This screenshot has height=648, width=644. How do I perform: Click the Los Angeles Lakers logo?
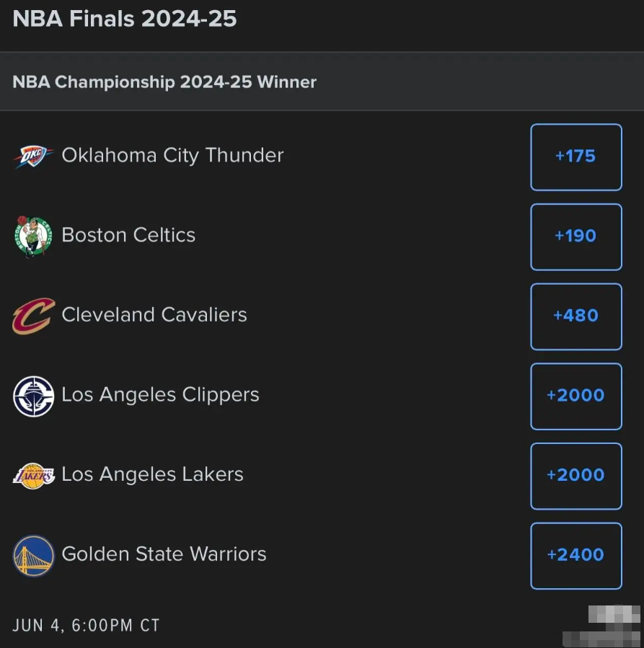coord(33,476)
